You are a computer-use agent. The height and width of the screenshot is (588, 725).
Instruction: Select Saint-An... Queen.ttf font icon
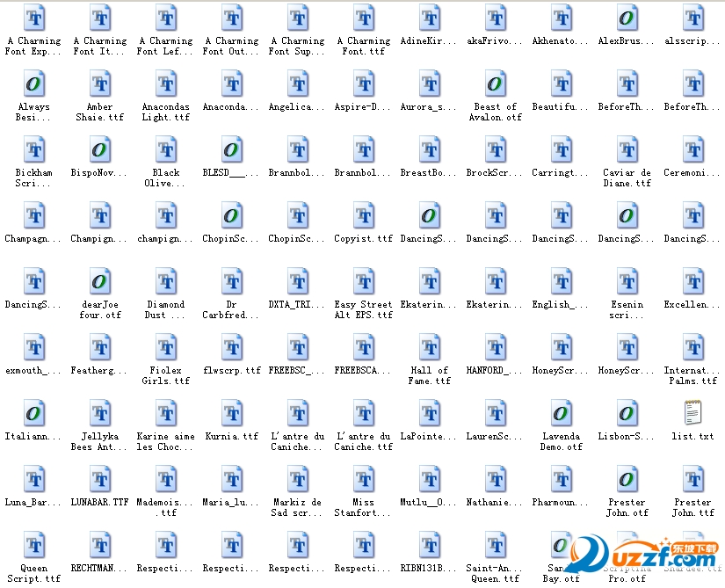(496, 546)
